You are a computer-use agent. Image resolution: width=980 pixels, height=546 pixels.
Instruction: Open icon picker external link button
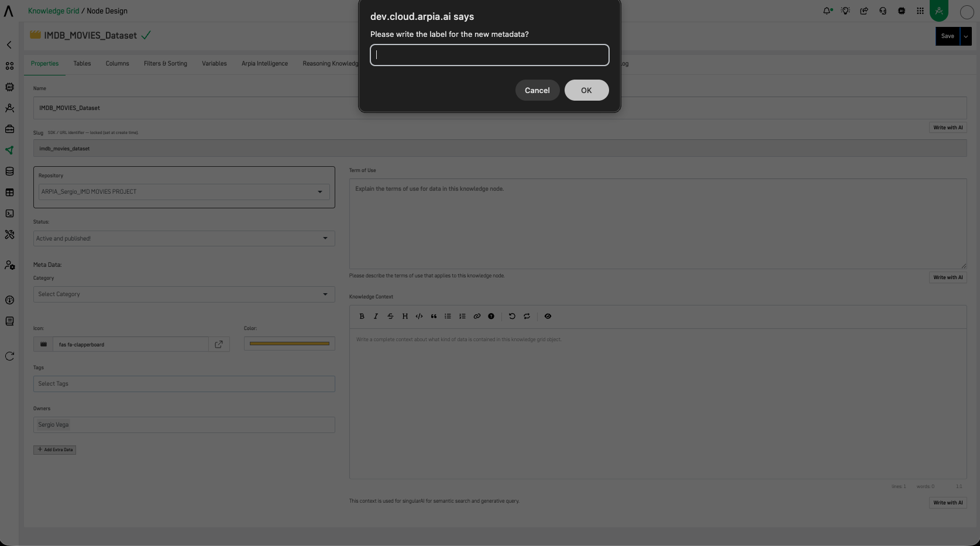(x=219, y=344)
